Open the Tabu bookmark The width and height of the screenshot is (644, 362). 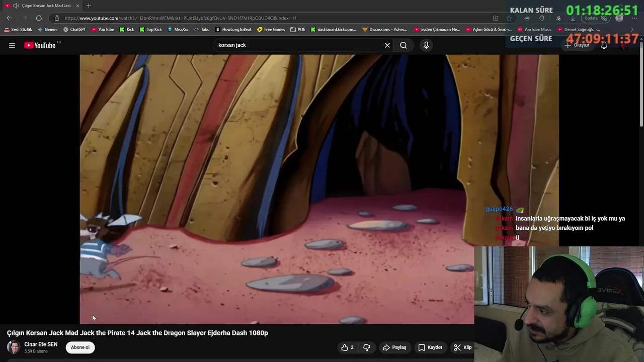(x=202, y=30)
